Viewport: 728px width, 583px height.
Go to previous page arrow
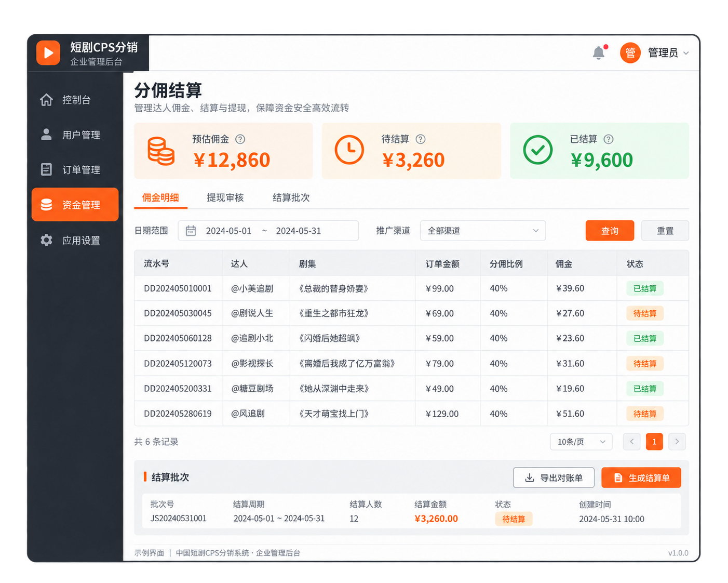coord(631,442)
